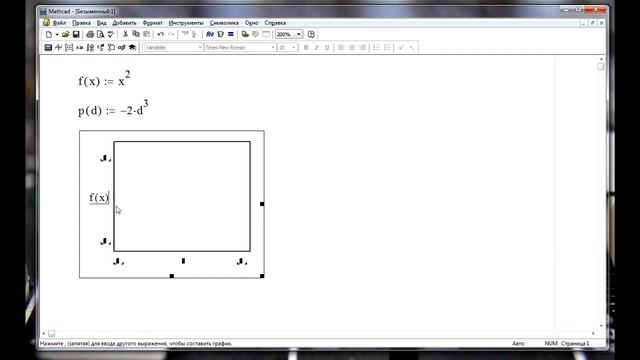Open the Symbolic keyword palette hat icon

tap(132, 48)
